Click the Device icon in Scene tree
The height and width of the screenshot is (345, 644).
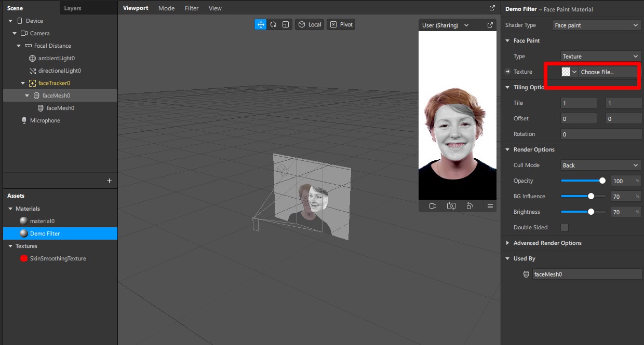point(20,21)
